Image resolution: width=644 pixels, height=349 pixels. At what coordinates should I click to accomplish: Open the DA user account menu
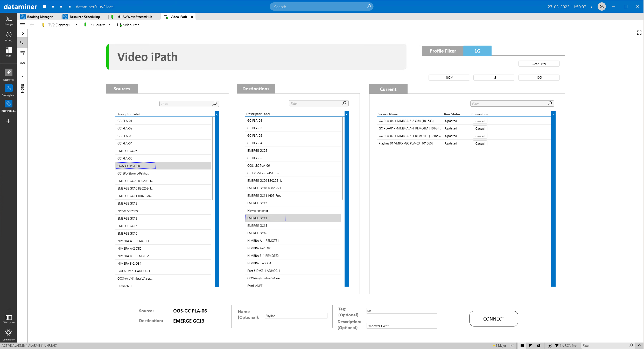point(602,6)
